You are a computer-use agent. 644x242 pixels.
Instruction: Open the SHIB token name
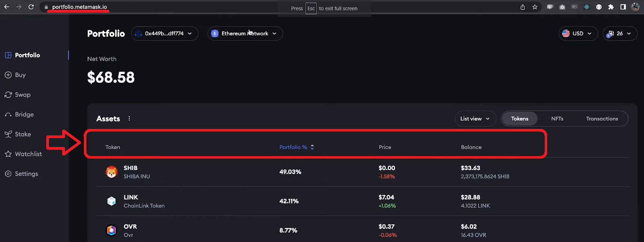tap(130, 168)
